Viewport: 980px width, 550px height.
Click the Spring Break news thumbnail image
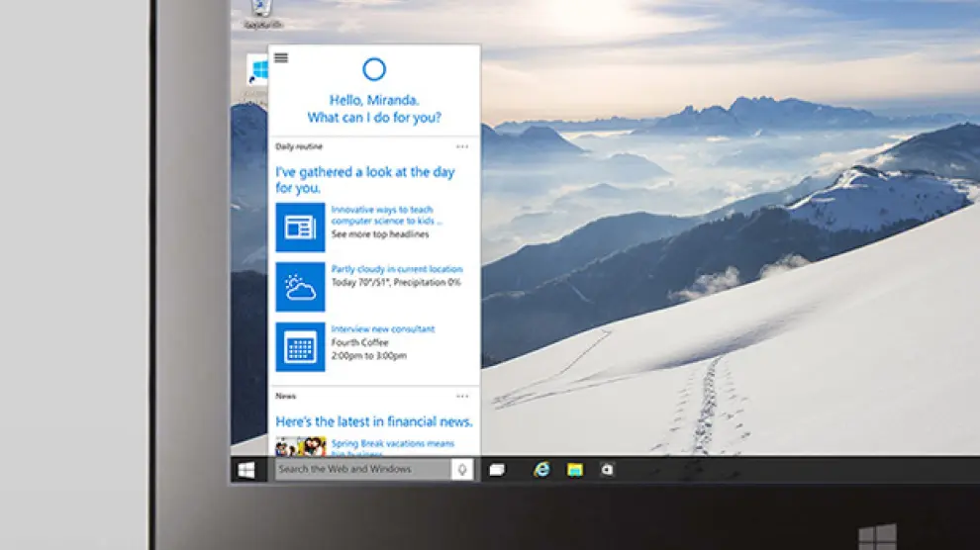point(301,446)
